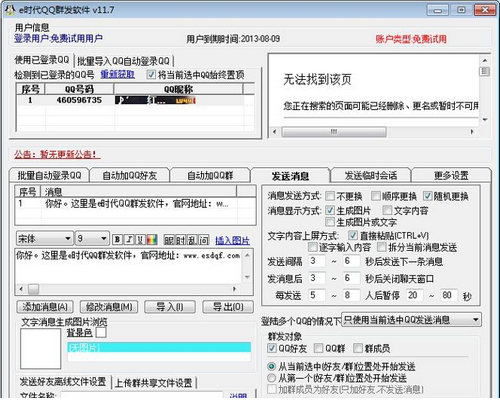Check 不更换 message send mode
The width and height of the screenshot is (500, 413).
[330, 196]
